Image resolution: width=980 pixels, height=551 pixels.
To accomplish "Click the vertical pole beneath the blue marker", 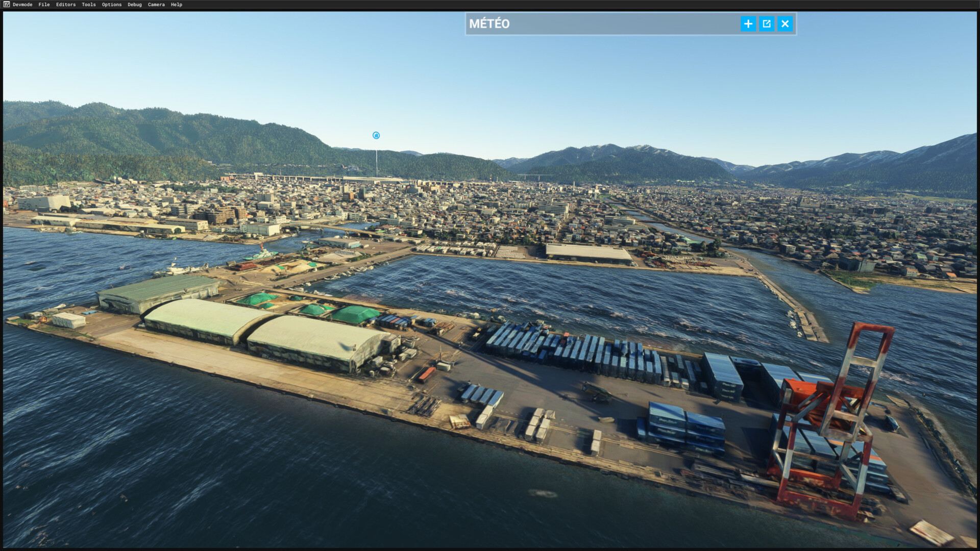I will pyautogui.click(x=377, y=163).
